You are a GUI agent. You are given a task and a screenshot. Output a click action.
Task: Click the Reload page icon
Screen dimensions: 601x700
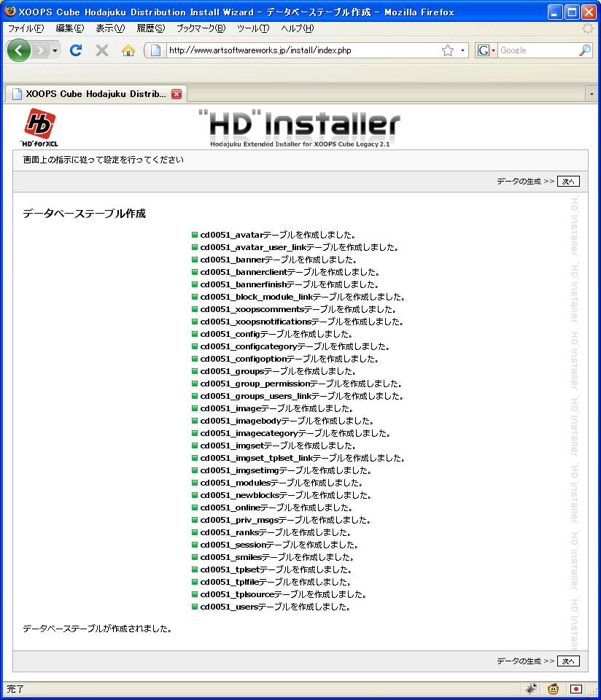coord(75,50)
